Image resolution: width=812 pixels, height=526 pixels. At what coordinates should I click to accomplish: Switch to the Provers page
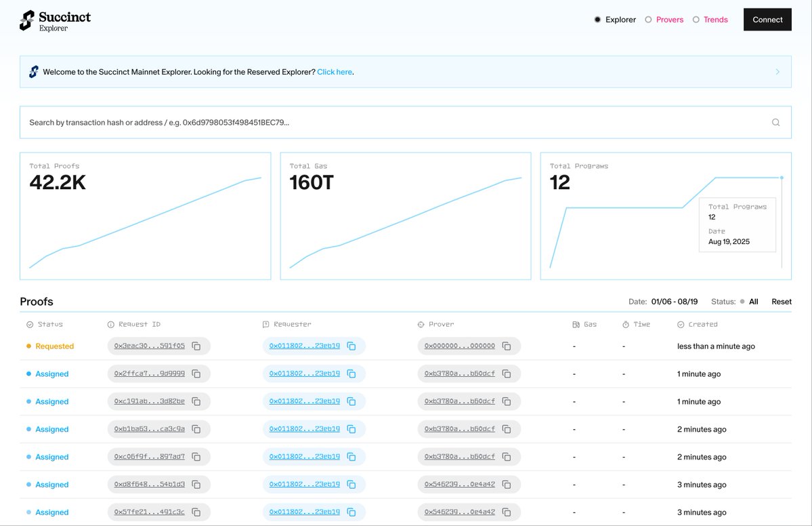(x=664, y=20)
